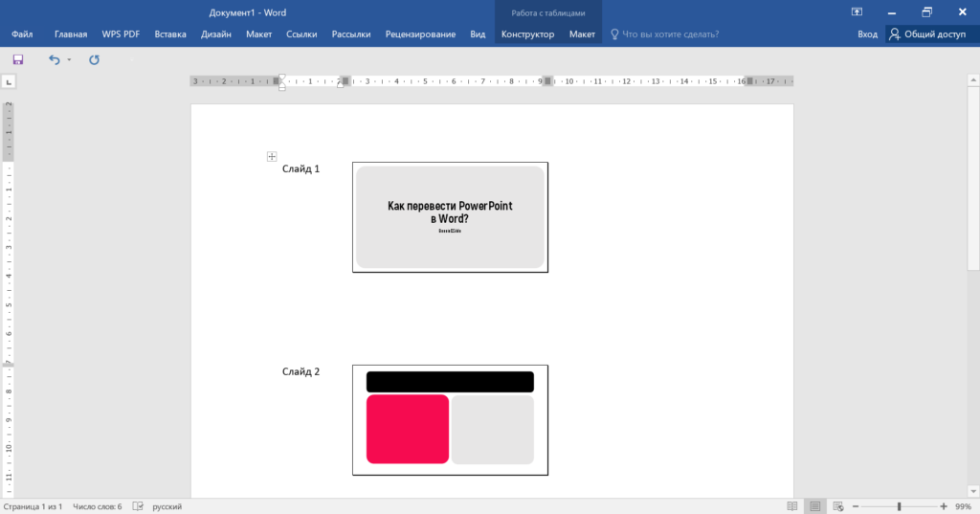Open the Undo history dropdown arrow
Image resolution: width=980 pixels, height=514 pixels.
click(x=69, y=60)
